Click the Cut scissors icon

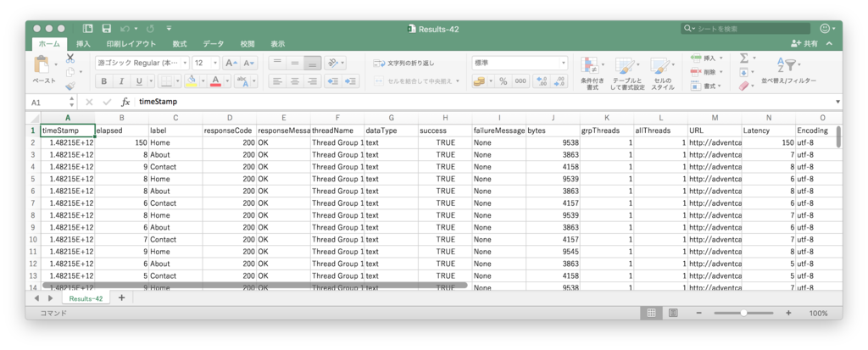point(70,58)
